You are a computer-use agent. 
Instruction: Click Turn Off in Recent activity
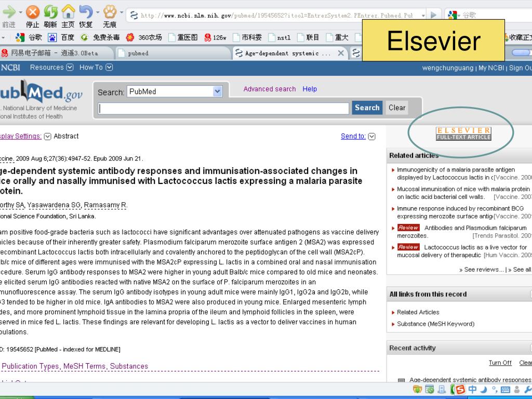click(500, 363)
